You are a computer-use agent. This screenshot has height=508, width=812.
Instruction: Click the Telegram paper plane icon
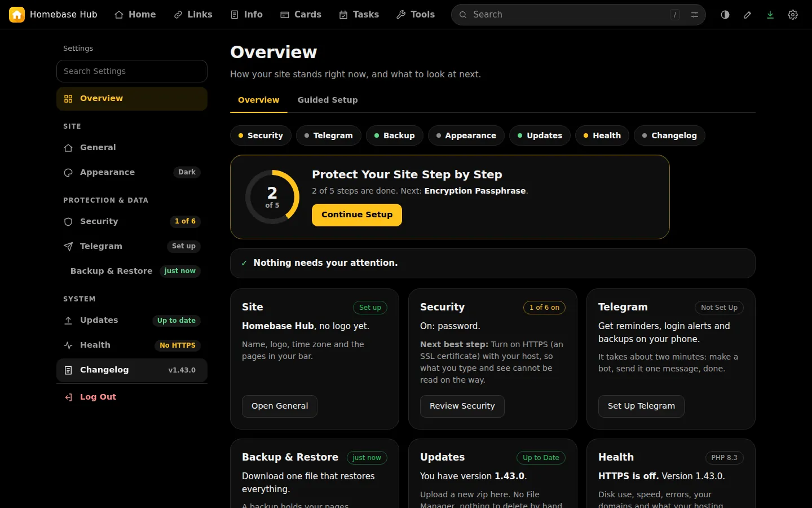tap(68, 247)
